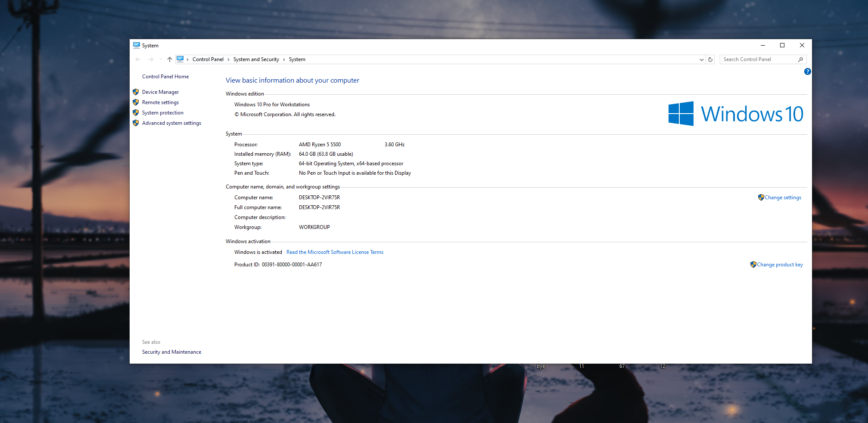Screen dimensions: 868x423
Task: Click the Back navigation arrow
Action: pyautogui.click(x=138, y=59)
